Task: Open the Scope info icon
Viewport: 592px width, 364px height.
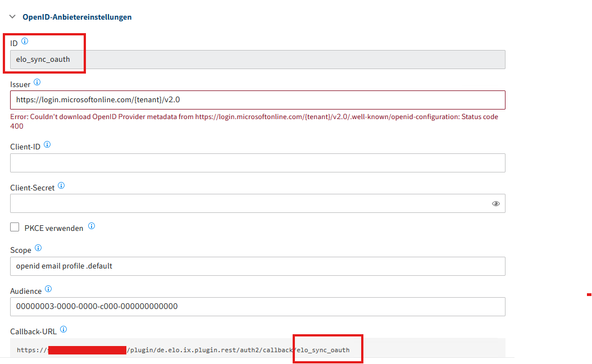Action: (38, 247)
